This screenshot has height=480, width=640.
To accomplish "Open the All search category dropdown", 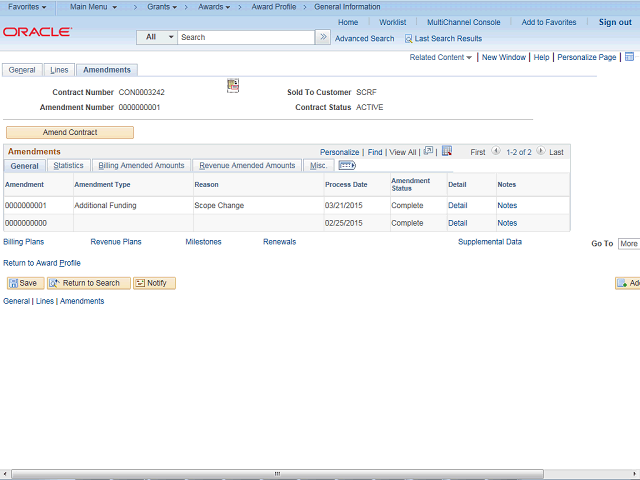I will [x=157, y=37].
